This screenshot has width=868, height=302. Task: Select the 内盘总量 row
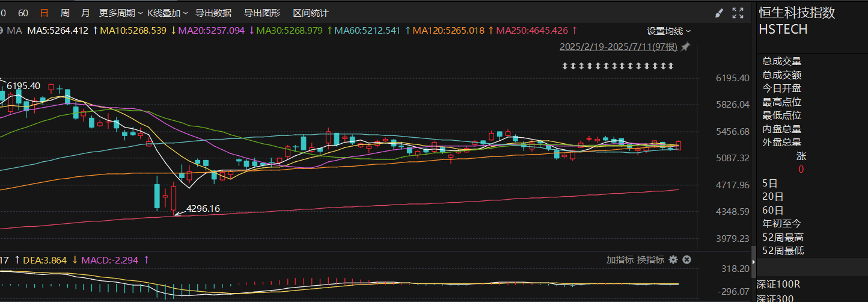[782, 129]
